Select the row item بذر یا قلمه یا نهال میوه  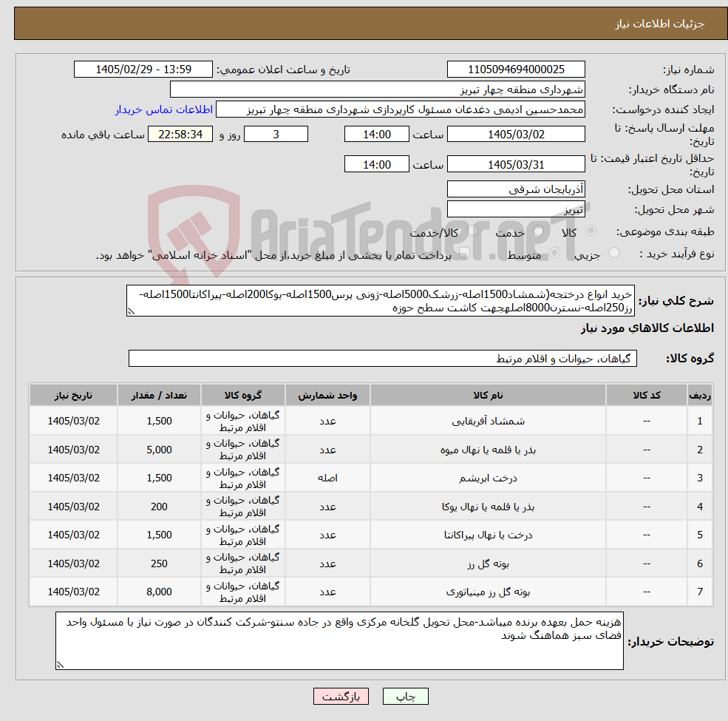(x=488, y=450)
